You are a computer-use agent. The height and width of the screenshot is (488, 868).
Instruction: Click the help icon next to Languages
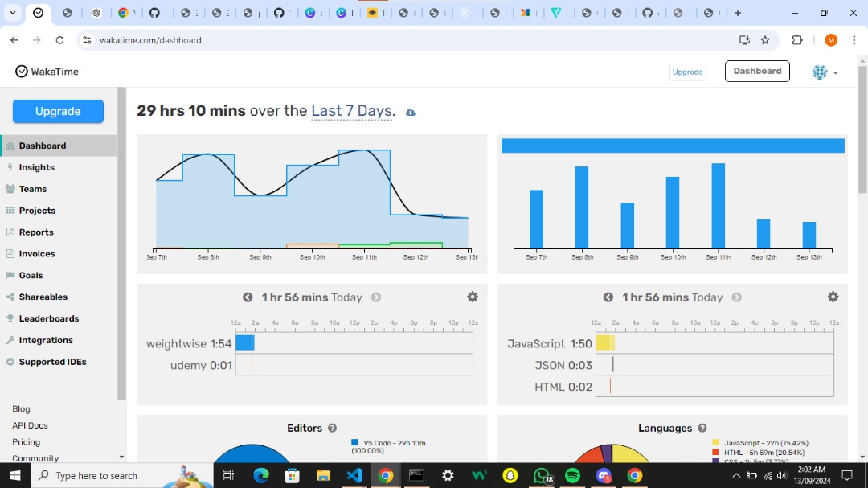coord(702,429)
